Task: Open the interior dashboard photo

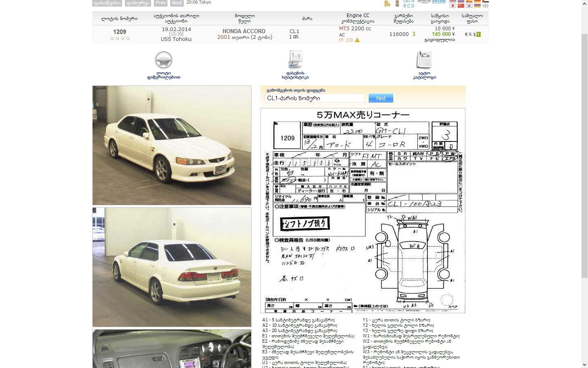Action: pos(172,349)
